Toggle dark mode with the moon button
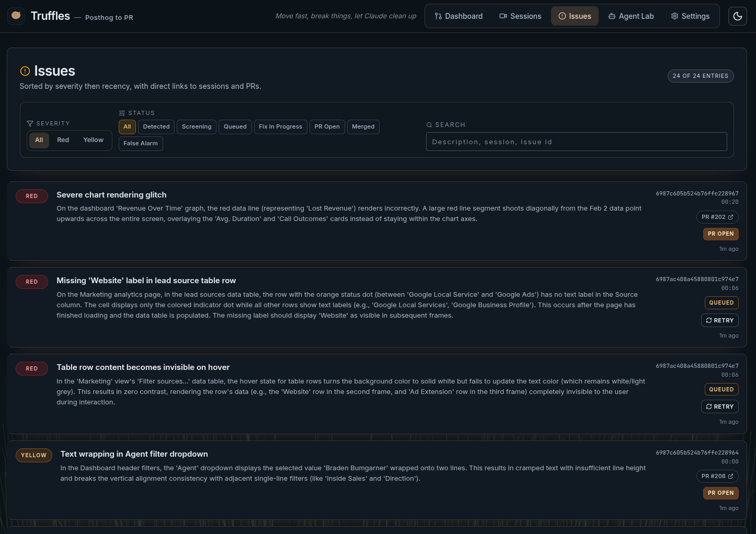Screen dimensions: 756x534 coord(738,16)
